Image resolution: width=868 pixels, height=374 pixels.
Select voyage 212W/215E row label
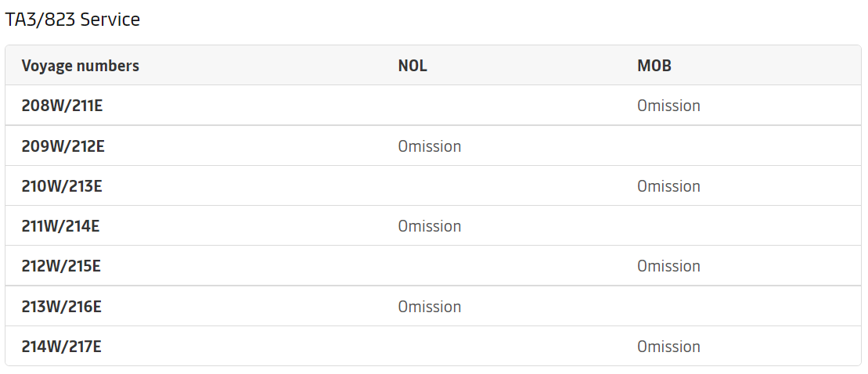click(x=61, y=266)
